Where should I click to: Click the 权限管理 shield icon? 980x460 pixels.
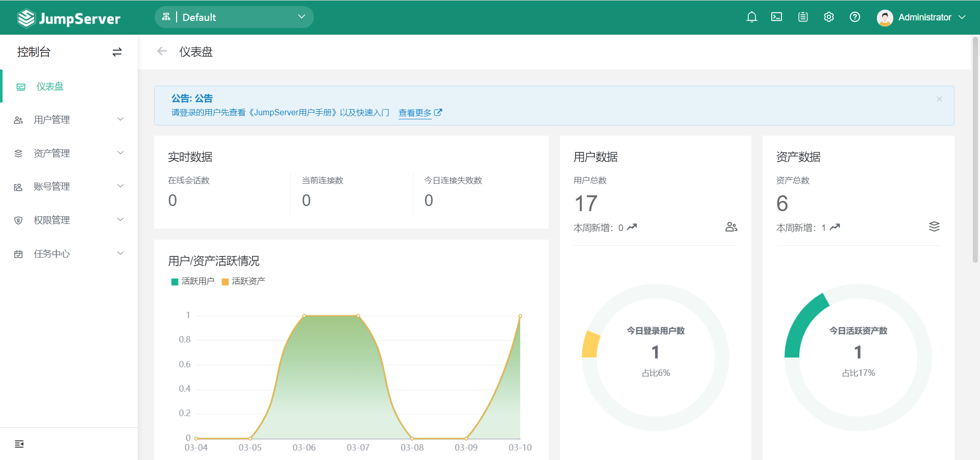(x=18, y=220)
